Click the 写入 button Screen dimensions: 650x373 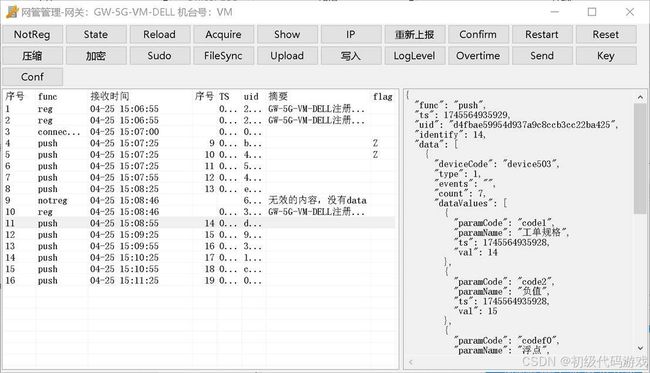pos(351,56)
